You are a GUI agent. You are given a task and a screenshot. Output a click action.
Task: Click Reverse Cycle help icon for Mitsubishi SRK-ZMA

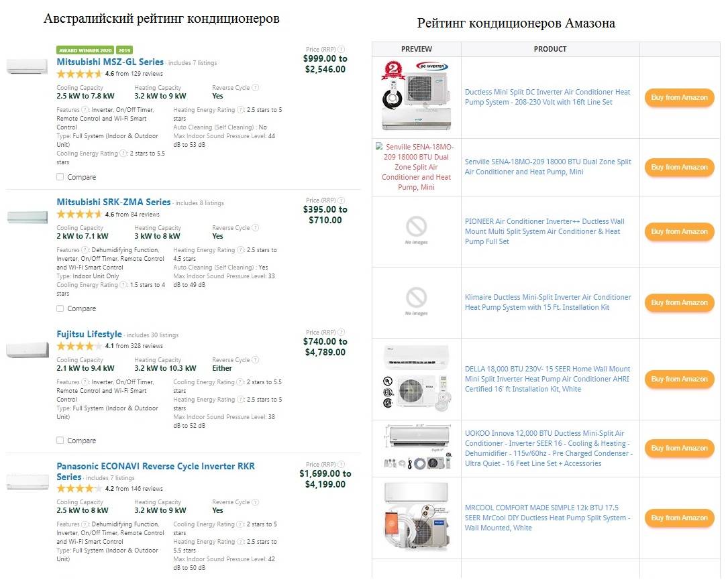click(x=255, y=228)
